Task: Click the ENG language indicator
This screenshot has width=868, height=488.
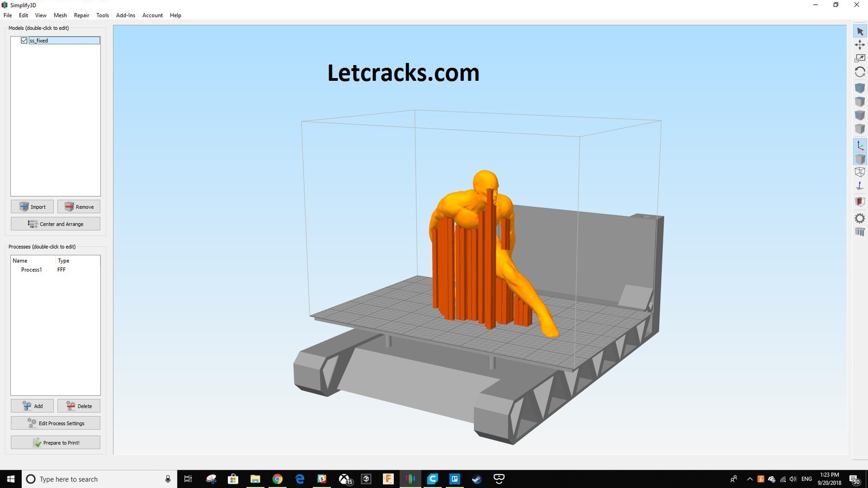Action: [807, 479]
